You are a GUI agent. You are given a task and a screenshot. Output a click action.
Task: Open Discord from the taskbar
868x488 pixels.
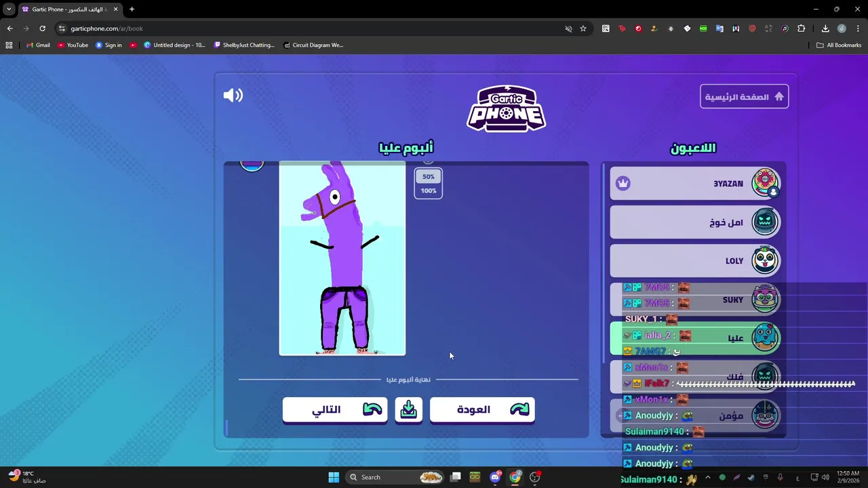click(x=495, y=477)
